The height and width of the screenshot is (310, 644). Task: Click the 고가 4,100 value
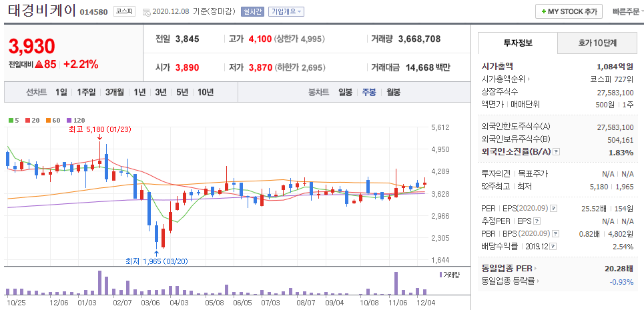tap(260, 39)
